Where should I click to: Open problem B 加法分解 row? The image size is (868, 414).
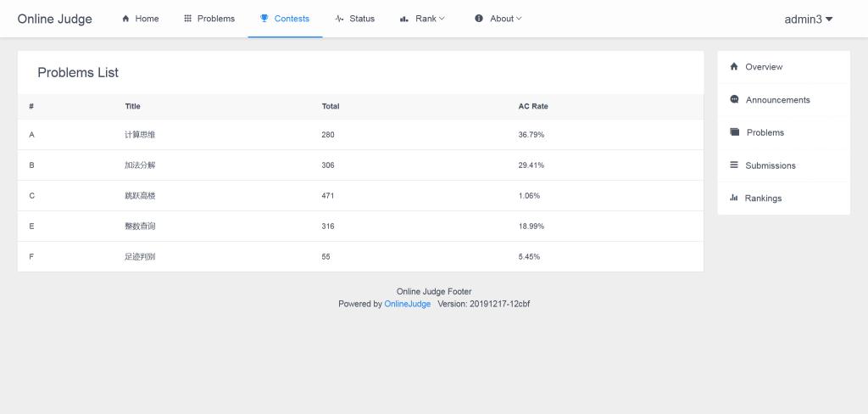pyautogui.click(x=360, y=165)
